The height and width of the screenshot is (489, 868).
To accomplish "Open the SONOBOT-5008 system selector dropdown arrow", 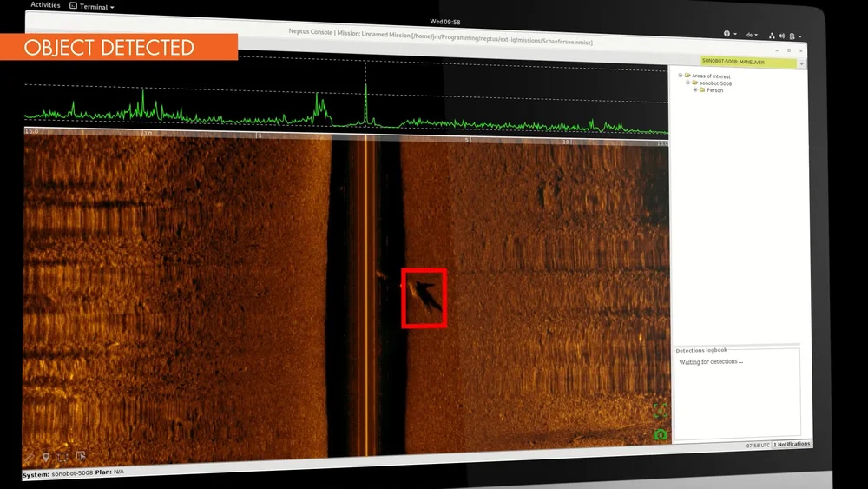I will click(x=801, y=63).
